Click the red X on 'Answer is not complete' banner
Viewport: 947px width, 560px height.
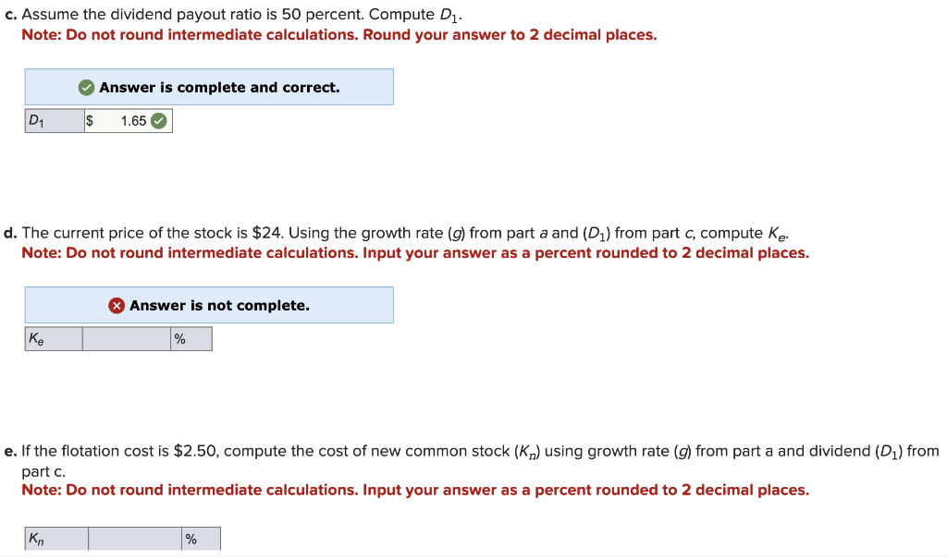pos(117,305)
